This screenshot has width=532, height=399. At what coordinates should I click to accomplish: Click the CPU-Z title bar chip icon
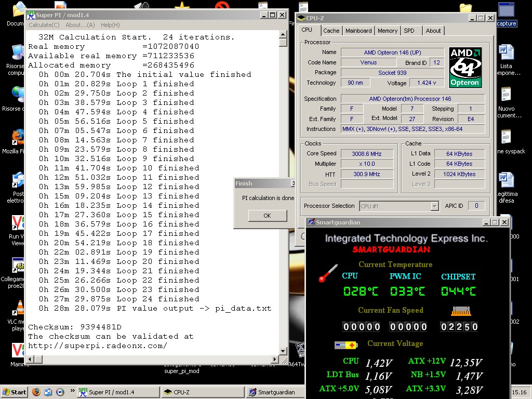click(301, 18)
